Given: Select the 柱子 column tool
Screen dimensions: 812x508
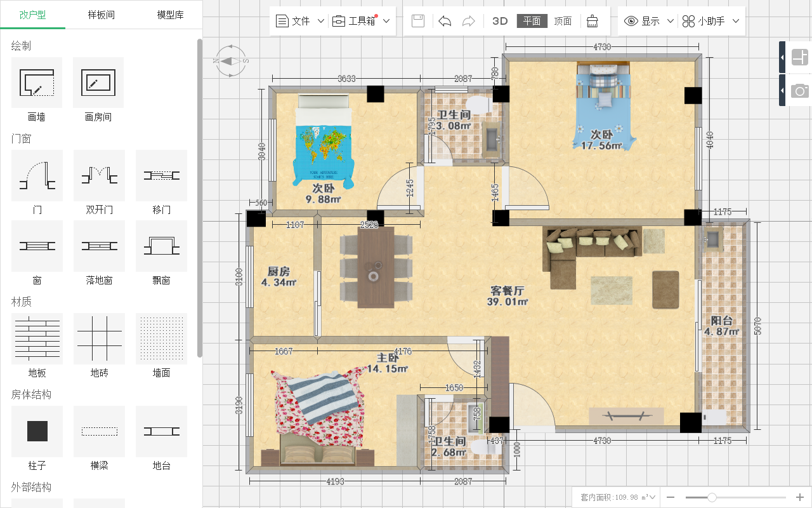Looking at the screenshot, I should tap(37, 431).
